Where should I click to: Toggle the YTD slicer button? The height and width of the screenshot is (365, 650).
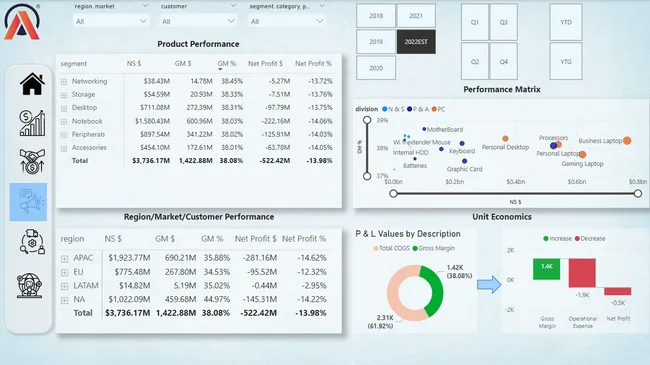point(566,22)
